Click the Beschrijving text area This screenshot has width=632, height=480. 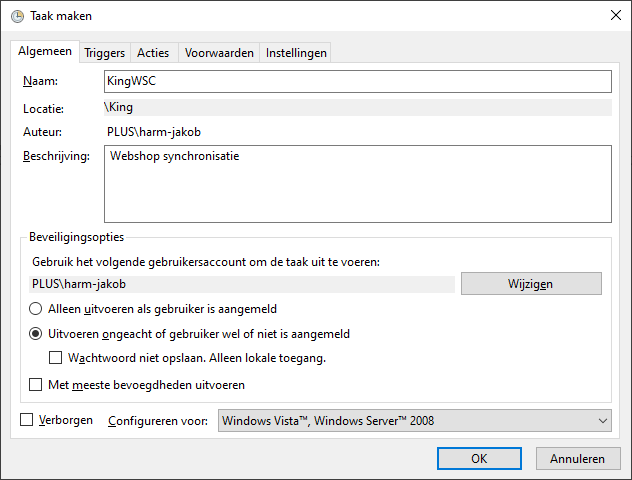click(357, 184)
